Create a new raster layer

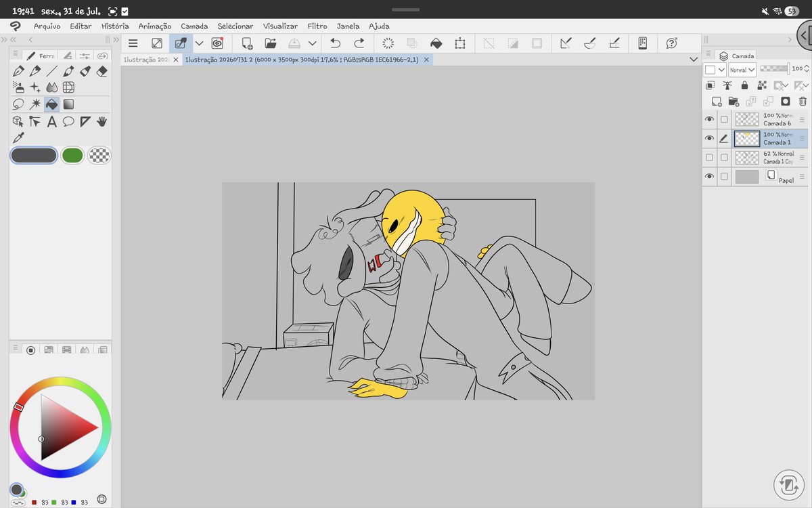click(x=716, y=102)
